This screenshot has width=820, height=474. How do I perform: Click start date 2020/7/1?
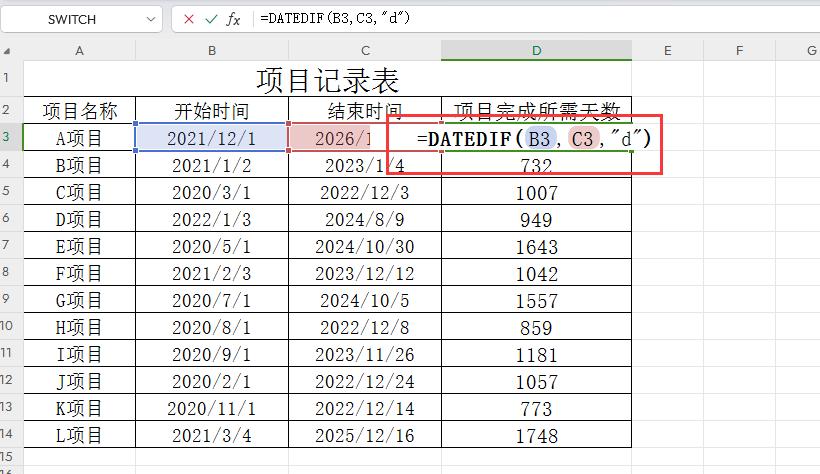click(x=212, y=300)
